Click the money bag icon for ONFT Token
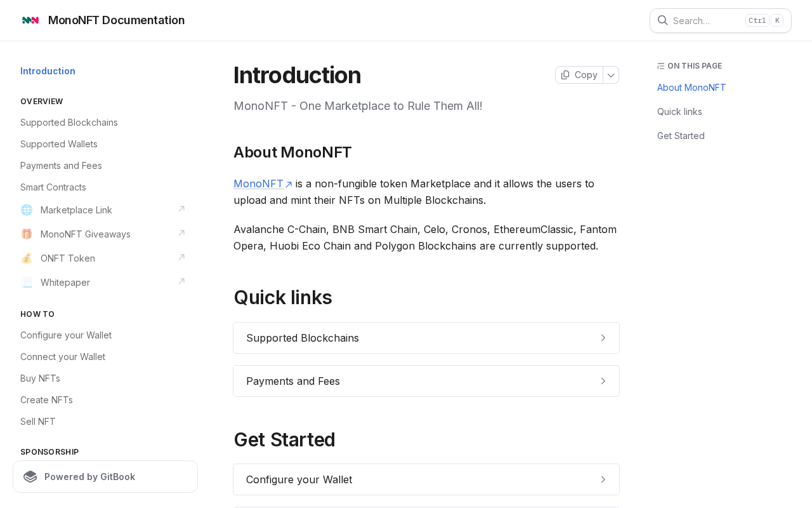Image resolution: width=812 pixels, height=508 pixels. (x=27, y=258)
